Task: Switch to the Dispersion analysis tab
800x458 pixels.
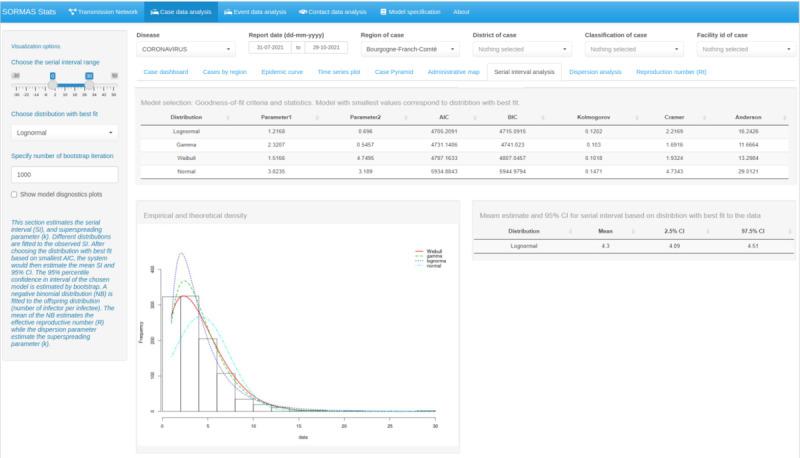Action: point(596,72)
